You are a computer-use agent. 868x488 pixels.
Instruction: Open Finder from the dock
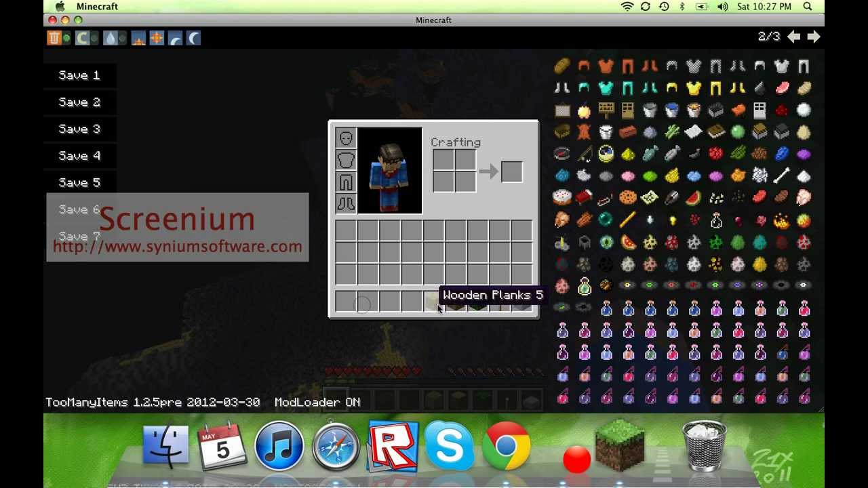(166, 447)
